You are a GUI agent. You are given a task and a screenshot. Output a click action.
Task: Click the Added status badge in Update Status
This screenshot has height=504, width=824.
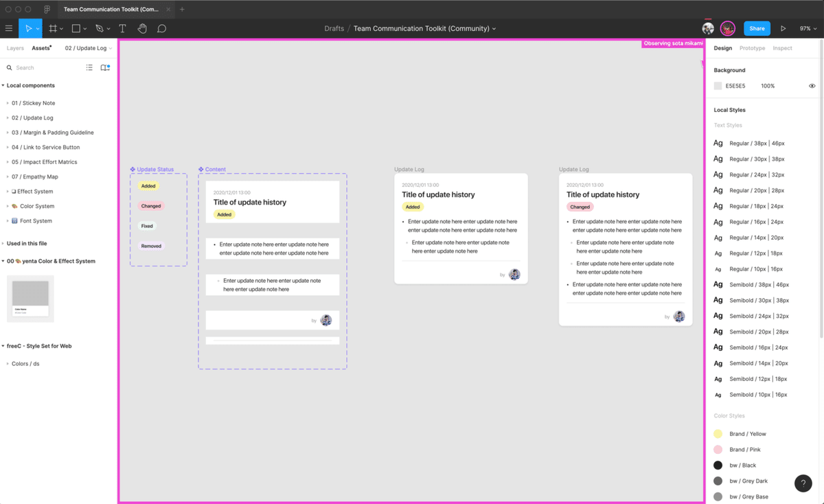tap(148, 186)
